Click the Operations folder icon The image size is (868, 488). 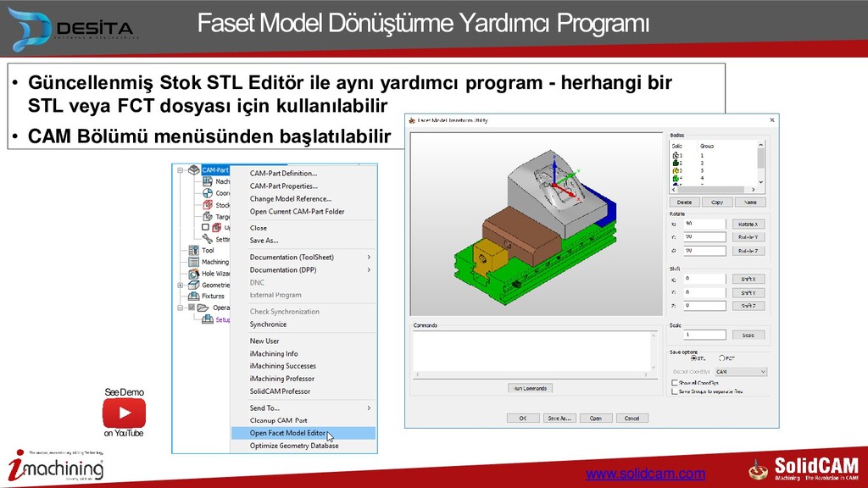[203, 308]
